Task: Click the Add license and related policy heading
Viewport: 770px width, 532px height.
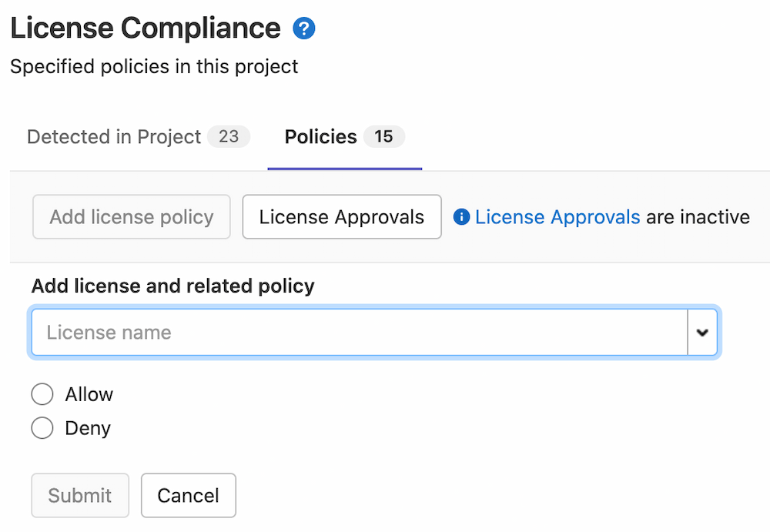Action: click(x=172, y=285)
